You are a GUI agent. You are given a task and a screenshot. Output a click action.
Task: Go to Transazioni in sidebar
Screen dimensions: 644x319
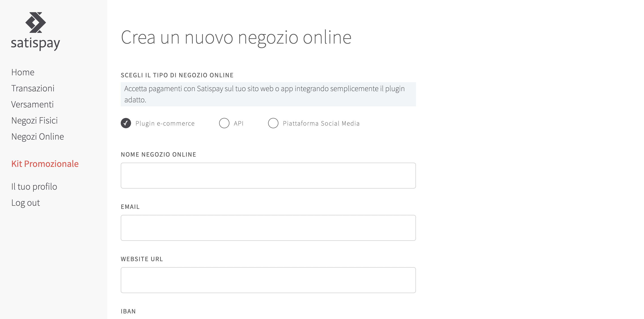[x=33, y=88]
